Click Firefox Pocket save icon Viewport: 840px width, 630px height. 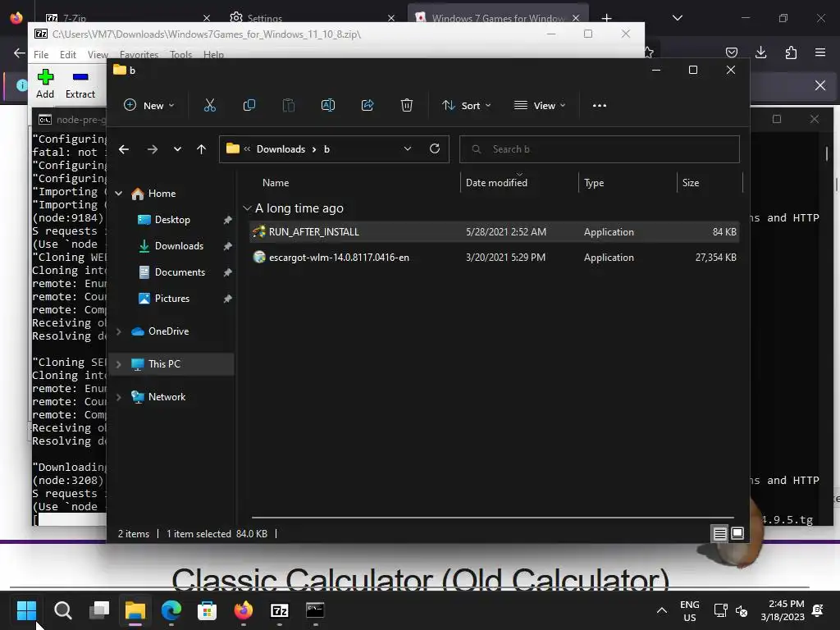point(731,52)
